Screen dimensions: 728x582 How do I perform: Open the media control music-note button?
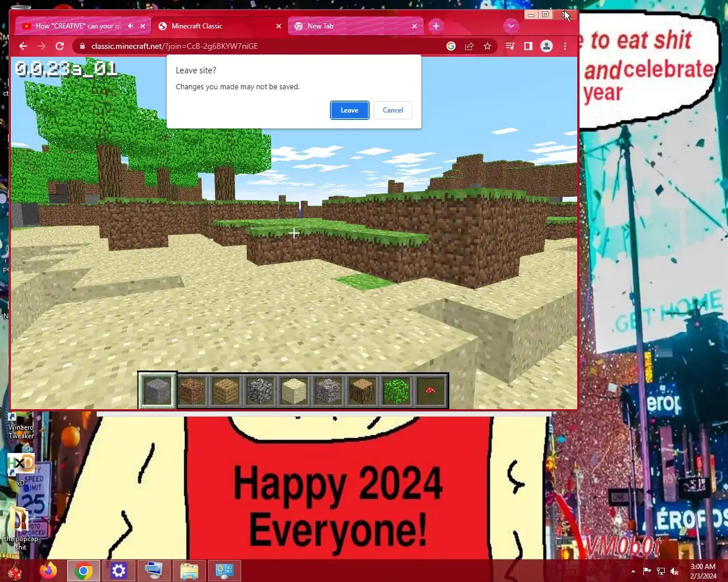[510, 46]
